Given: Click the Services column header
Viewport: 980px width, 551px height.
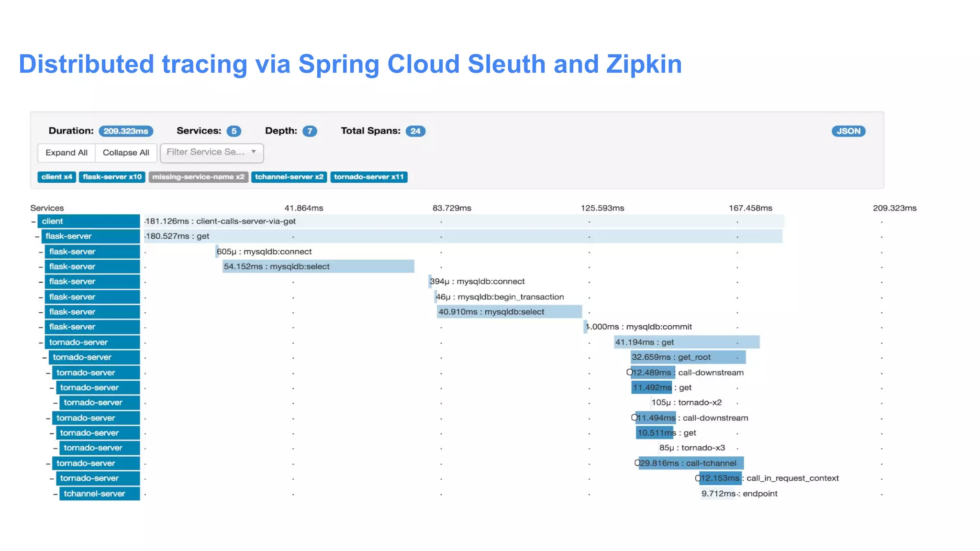Looking at the screenshot, I should coord(47,208).
